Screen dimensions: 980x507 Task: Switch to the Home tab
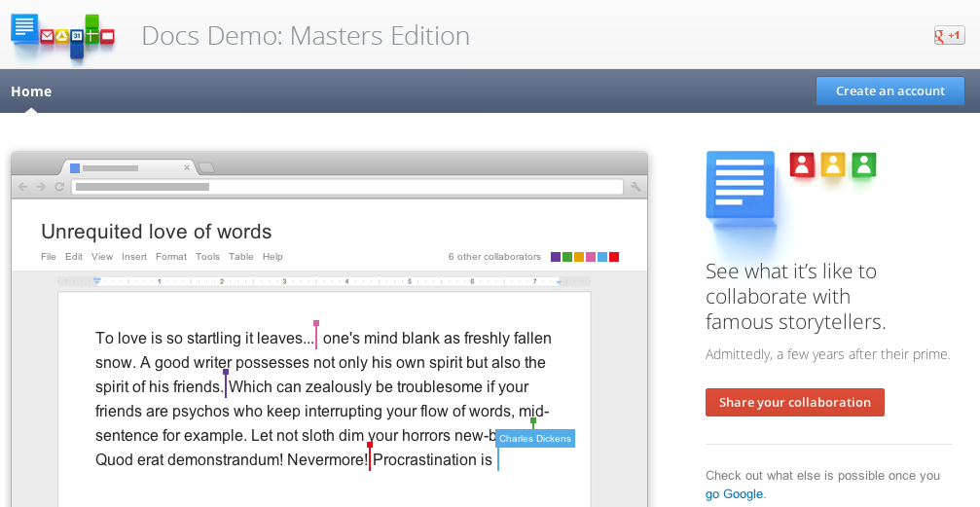tap(31, 91)
